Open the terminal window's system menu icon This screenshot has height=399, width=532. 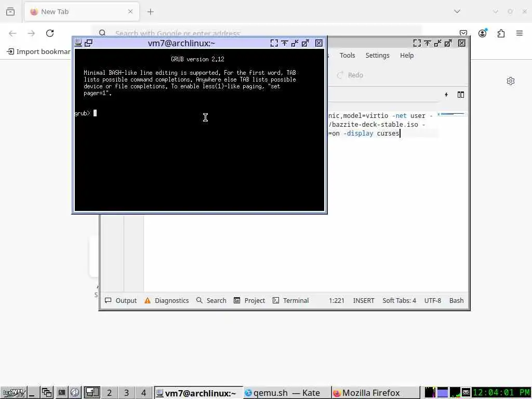78,43
